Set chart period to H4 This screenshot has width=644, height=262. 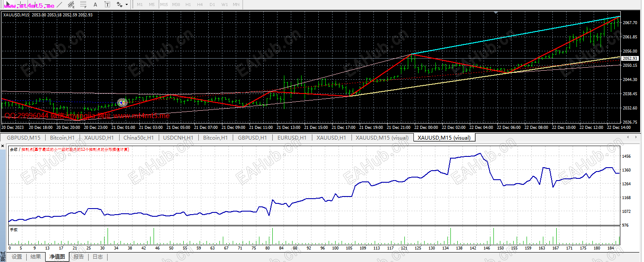(200, 4)
